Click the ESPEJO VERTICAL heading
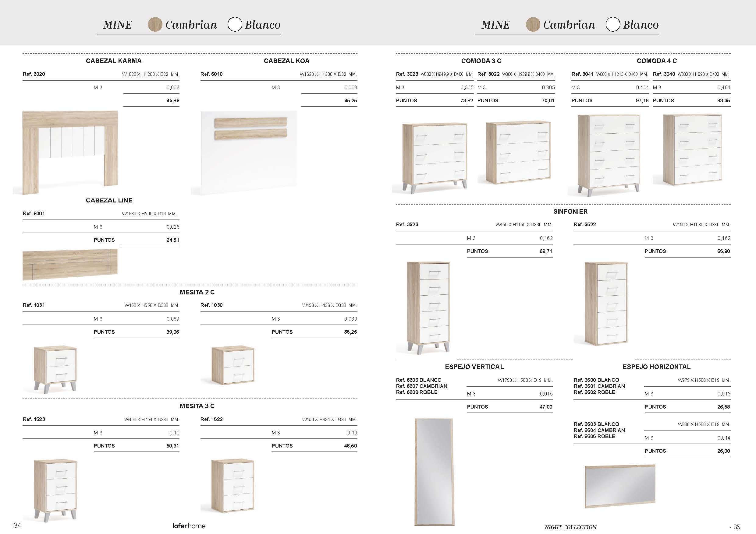The image size is (756, 534). click(474, 367)
